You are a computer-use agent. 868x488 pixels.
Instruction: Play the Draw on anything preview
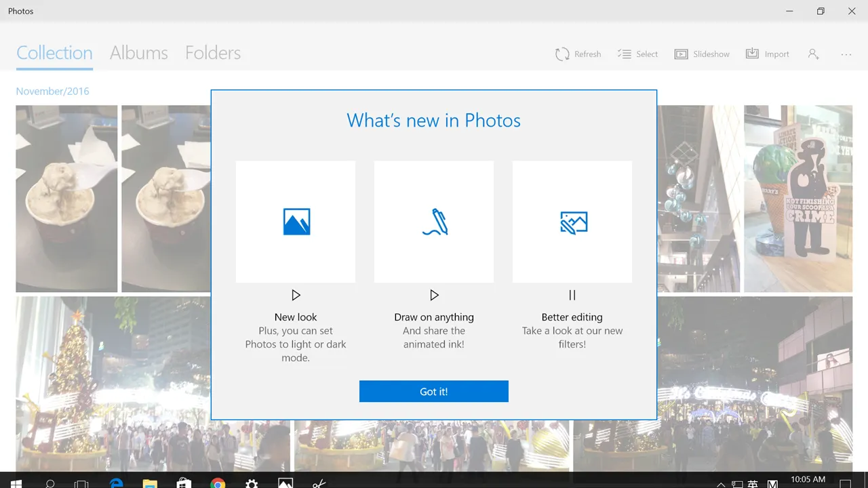tap(434, 296)
